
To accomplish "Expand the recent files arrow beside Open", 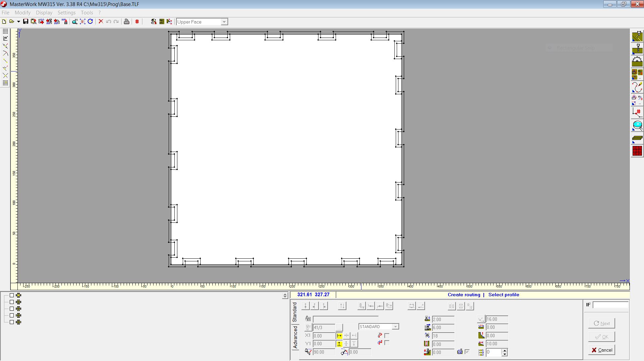I will point(18,22).
